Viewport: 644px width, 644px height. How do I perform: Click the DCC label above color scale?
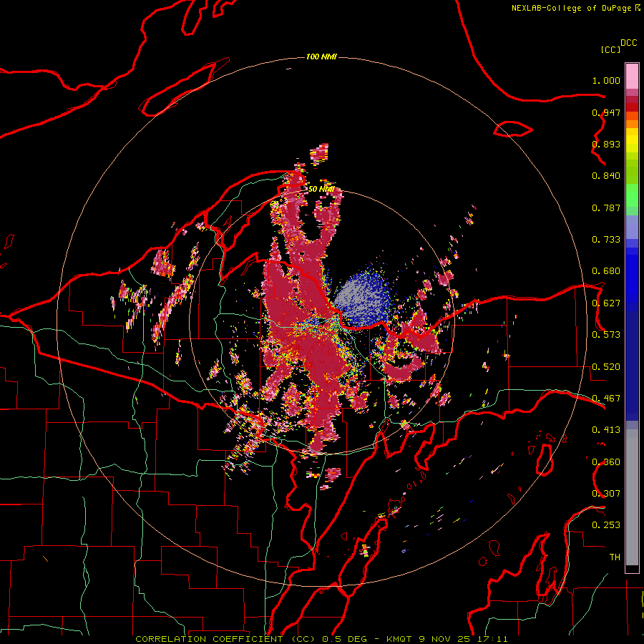pyautogui.click(x=629, y=43)
